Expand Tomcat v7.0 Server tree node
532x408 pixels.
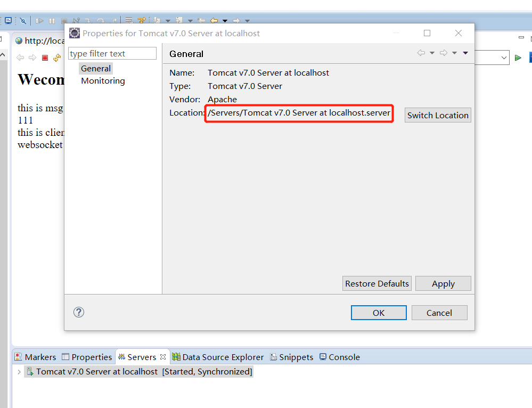(19, 372)
